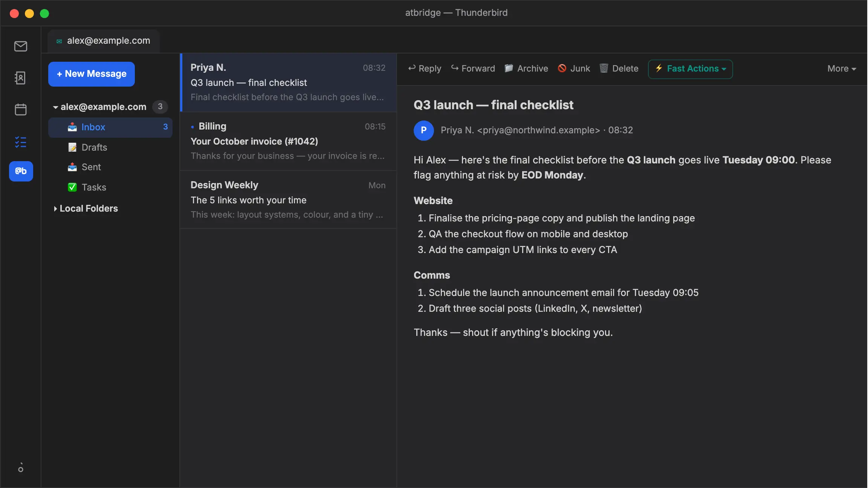Click the Forward button label
868x488 pixels.
pos(478,69)
